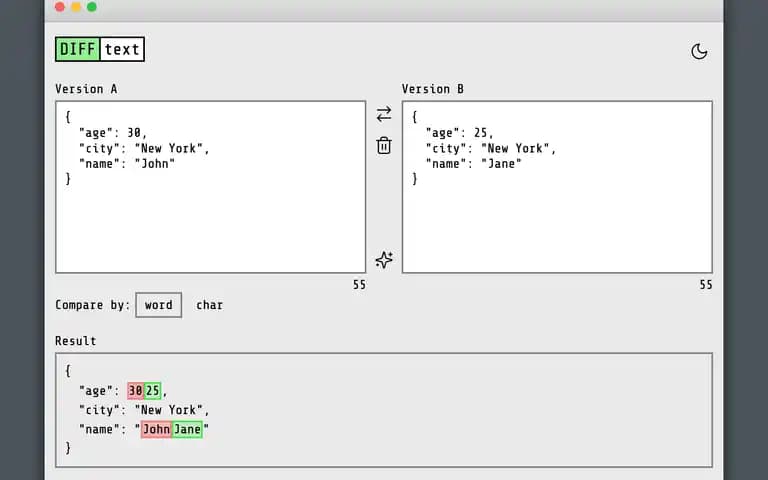Image resolution: width=768 pixels, height=480 pixels.
Task: Click inside the Version B text area
Action: (x=557, y=187)
